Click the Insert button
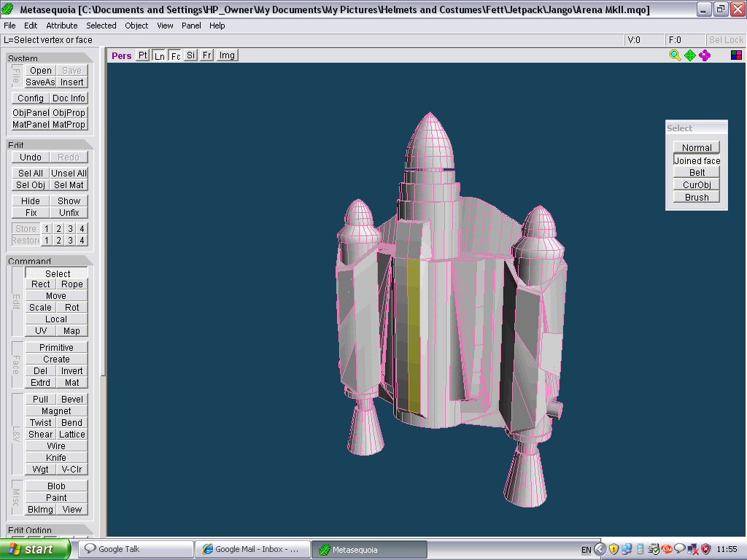 72,82
